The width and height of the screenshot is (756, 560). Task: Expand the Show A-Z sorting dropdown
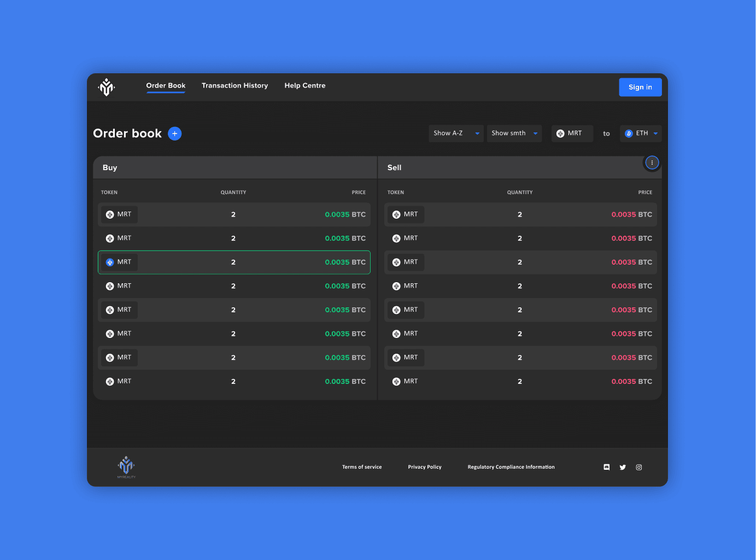(455, 133)
